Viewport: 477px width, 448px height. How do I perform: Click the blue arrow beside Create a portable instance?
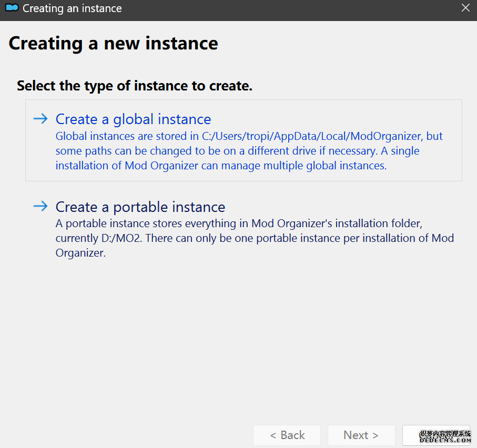[x=40, y=206]
